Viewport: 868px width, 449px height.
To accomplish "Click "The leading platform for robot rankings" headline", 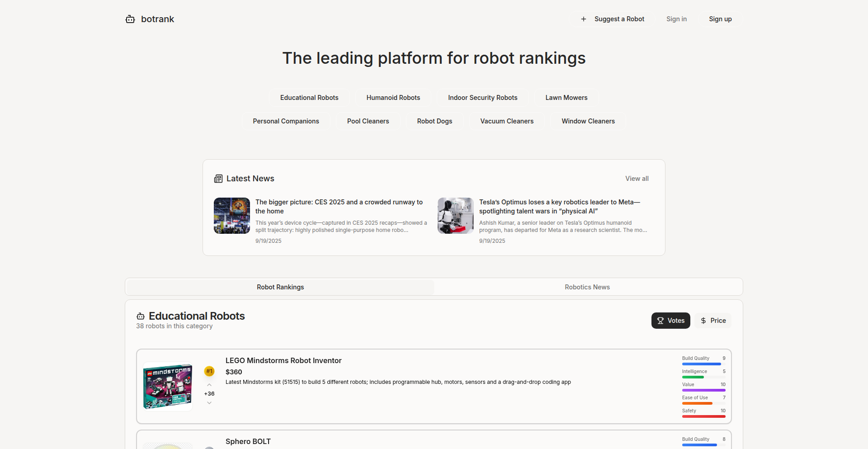I will click(434, 58).
